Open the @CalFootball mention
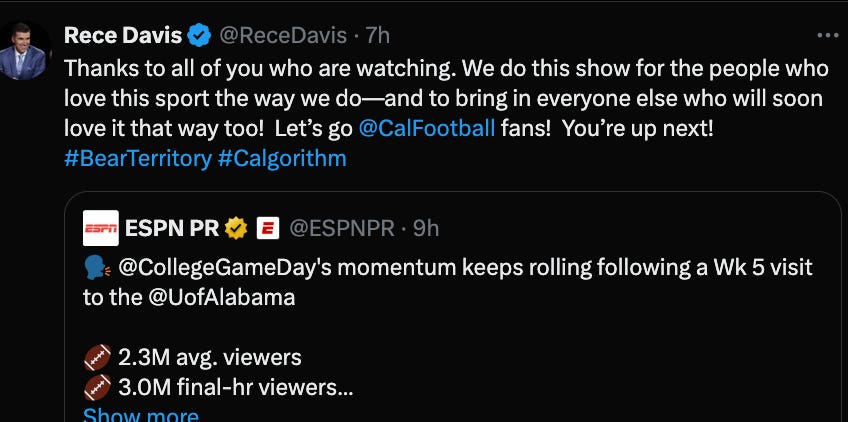 coord(426,129)
